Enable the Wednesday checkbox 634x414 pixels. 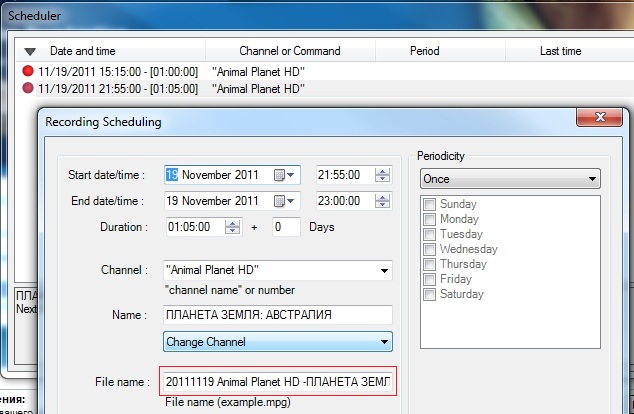coord(430,250)
